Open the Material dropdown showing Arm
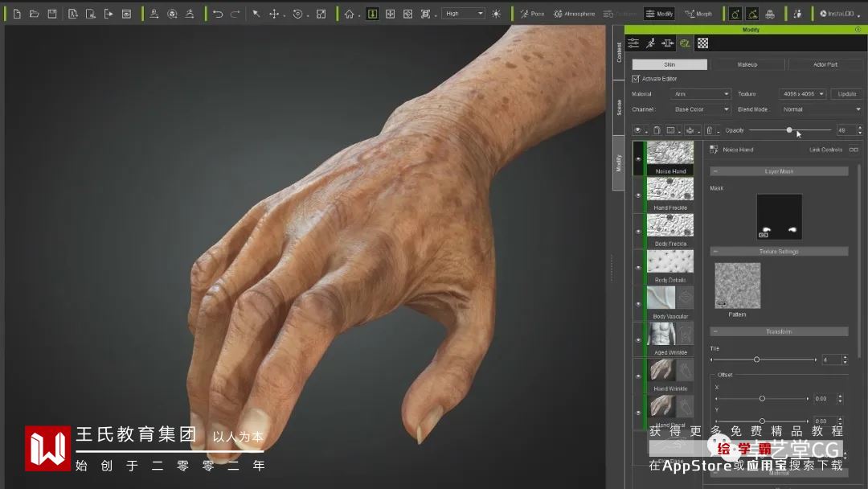This screenshot has height=489, width=868. tap(700, 94)
